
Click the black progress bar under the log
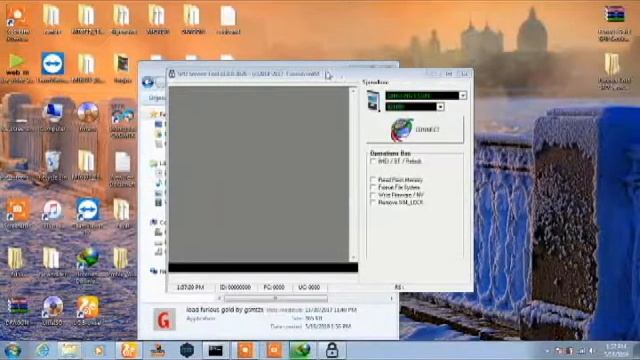263,268
